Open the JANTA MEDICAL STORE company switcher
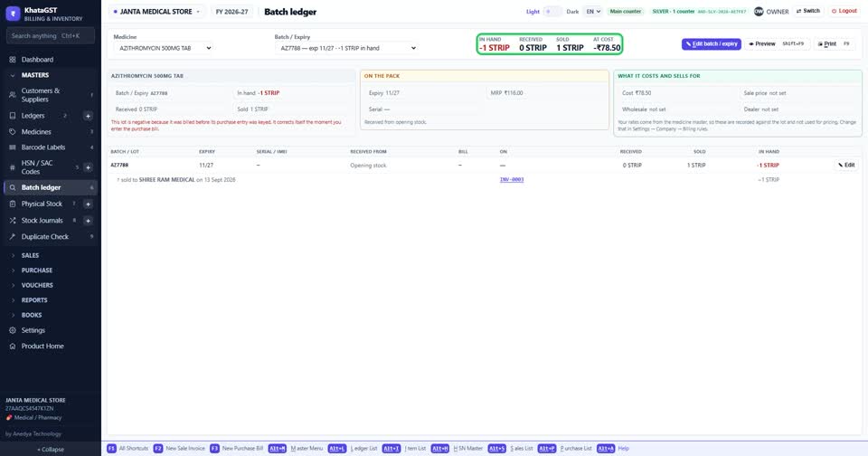Viewport: 868px width, 456px height. (x=157, y=12)
